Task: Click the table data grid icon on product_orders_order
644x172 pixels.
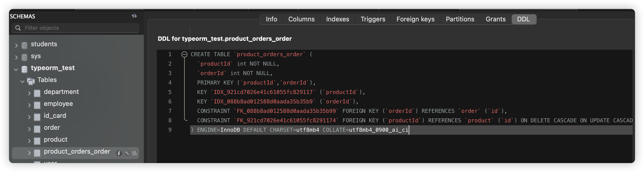Action: pos(135,153)
